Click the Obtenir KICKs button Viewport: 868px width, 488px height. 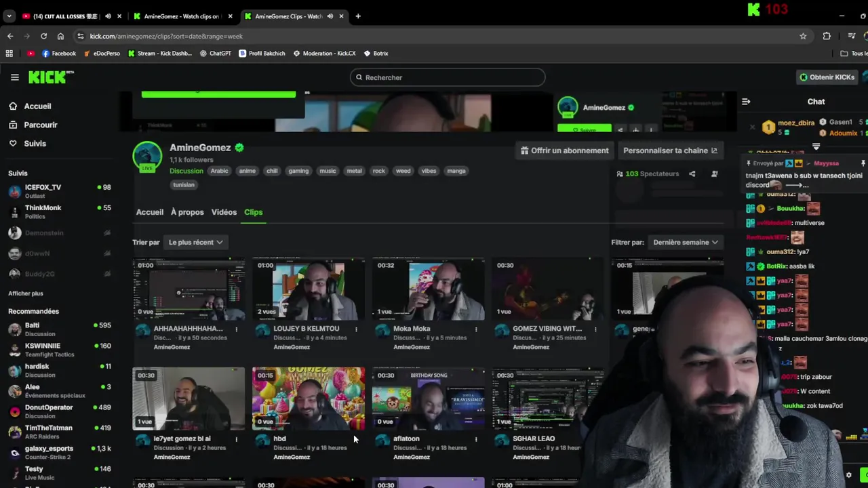point(827,77)
